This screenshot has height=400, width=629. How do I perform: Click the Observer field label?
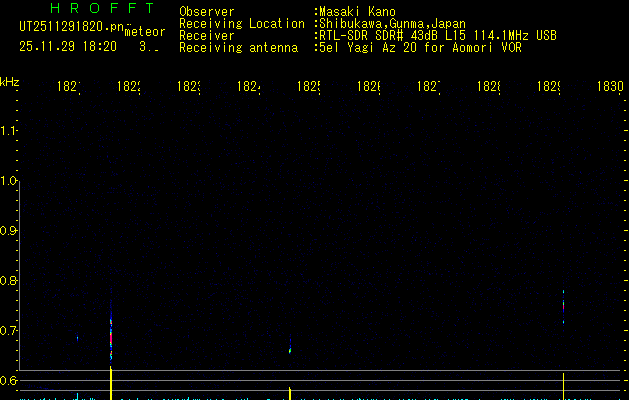click(207, 12)
